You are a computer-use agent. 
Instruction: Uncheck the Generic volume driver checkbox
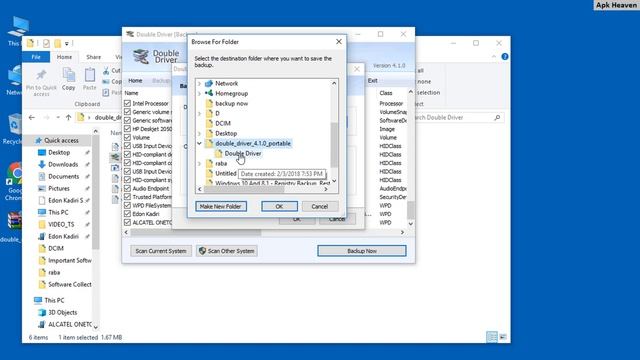tap(127, 112)
